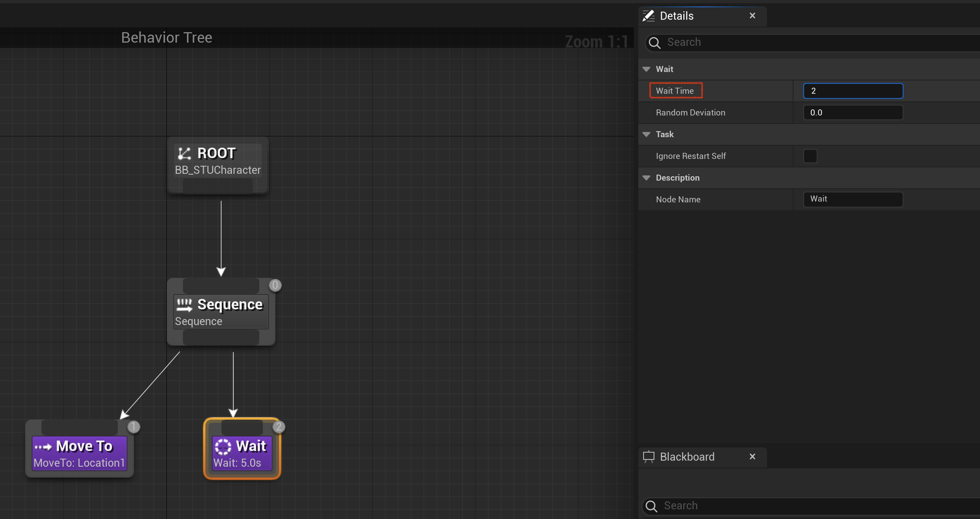Viewport: 980px width, 519px height.
Task: Click the MoveTo: Location1 description
Action: pyautogui.click(x=79, y=463)
